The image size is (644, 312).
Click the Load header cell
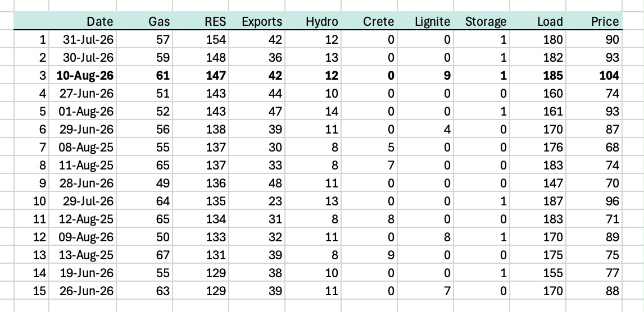click(x=538, y=21)
